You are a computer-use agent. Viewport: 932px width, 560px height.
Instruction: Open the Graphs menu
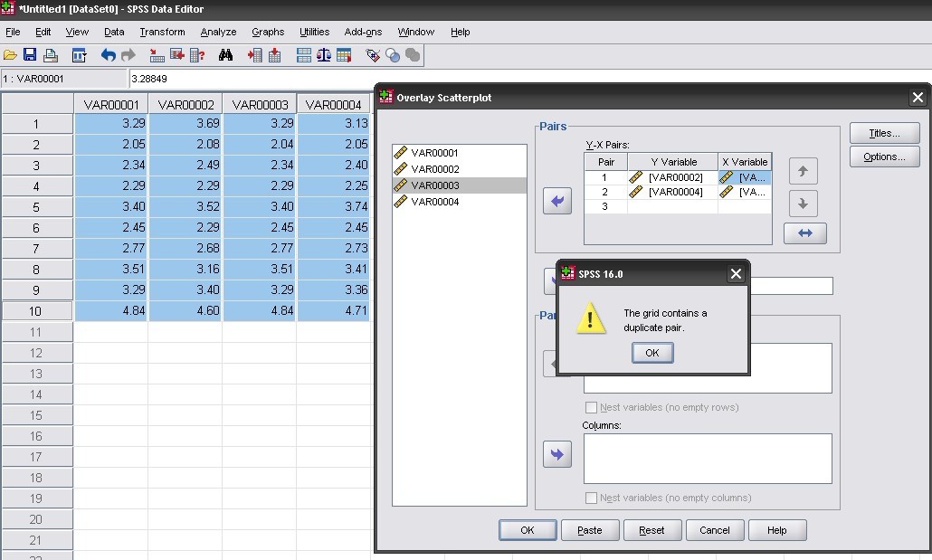click(268, 32)
